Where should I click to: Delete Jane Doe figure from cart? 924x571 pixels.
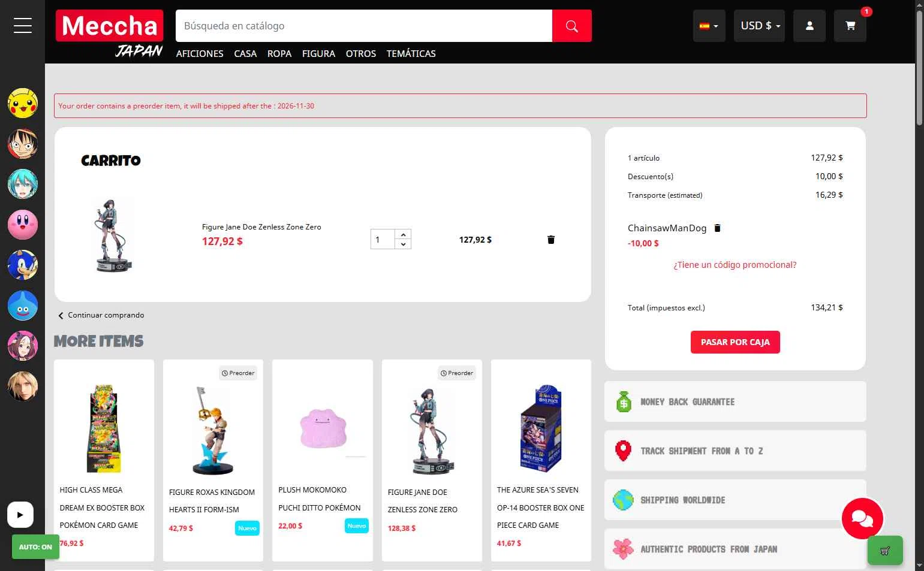pyautogui.click(x=551, y=240)
